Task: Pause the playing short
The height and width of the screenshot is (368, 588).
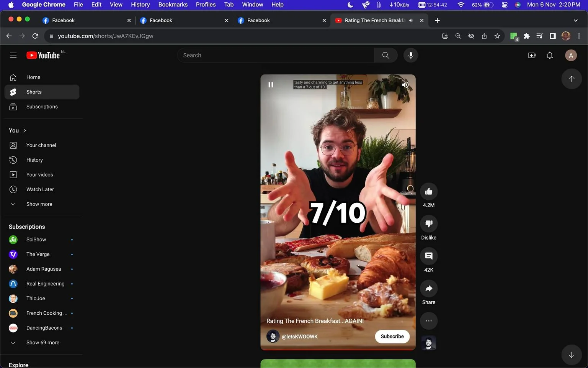Action: pos(271,85)
